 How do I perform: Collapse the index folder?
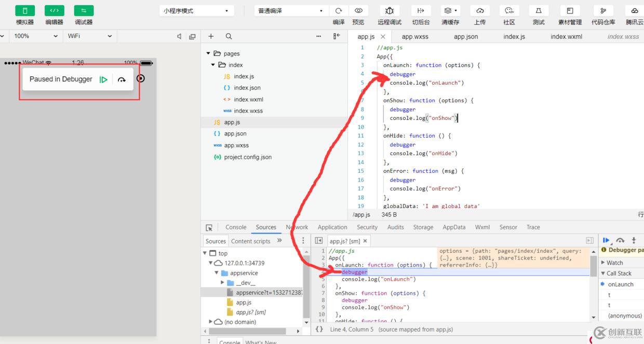(x=213, y=65)
